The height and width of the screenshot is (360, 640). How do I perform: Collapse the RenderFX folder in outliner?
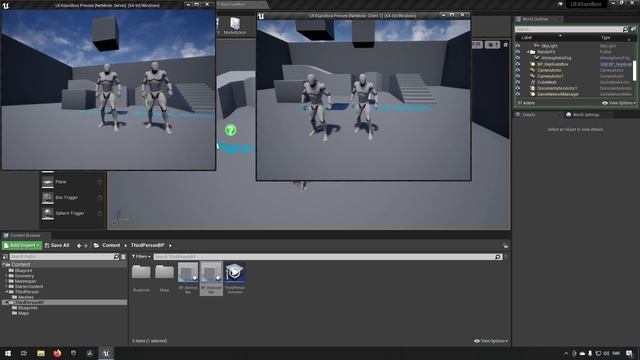(528, 52)
